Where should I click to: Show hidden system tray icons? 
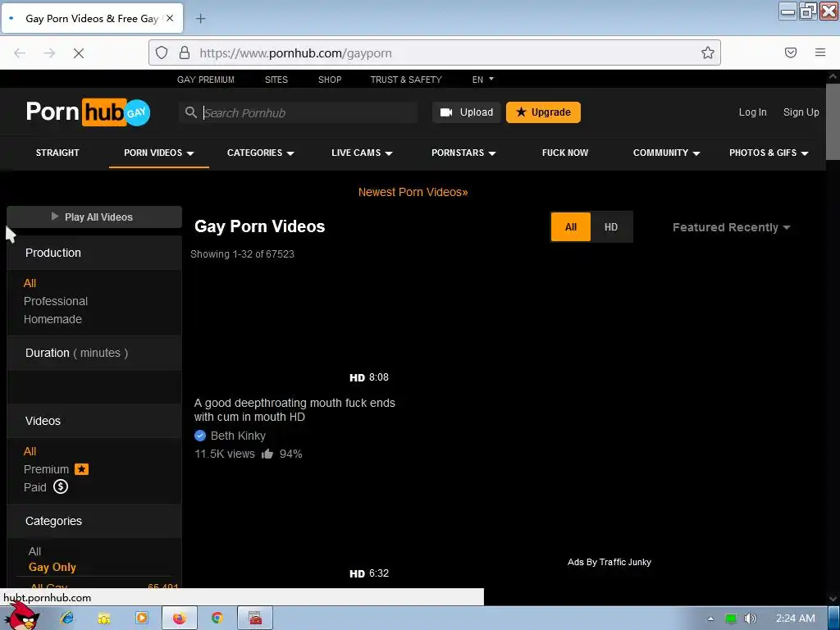[710, 619]
